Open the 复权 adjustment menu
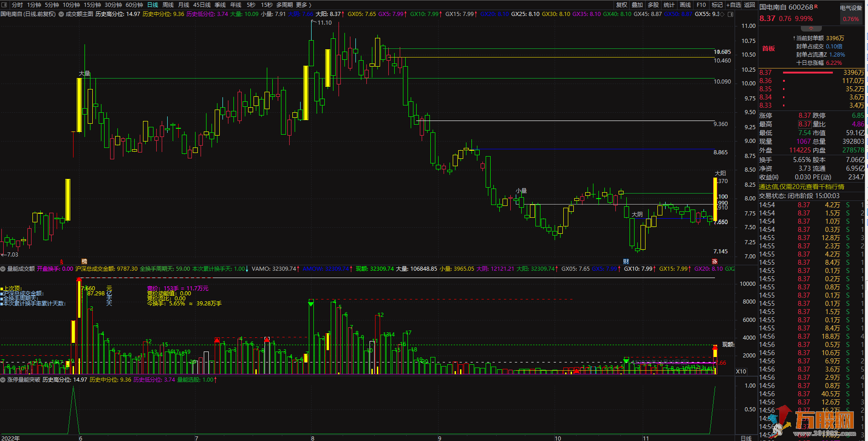 622,5
